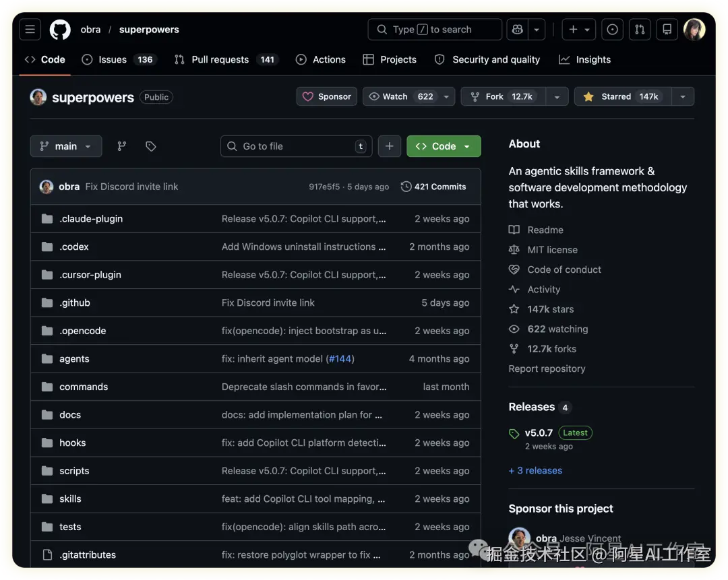728x580 pixels.
Task: Click the Report repository link
Action: pyautogui.click(x=547, y=368)
